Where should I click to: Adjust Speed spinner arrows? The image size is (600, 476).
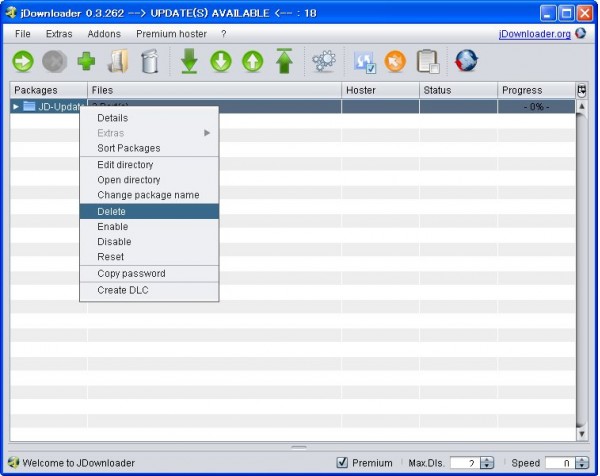pyautogui.click(x=582, y=463)
